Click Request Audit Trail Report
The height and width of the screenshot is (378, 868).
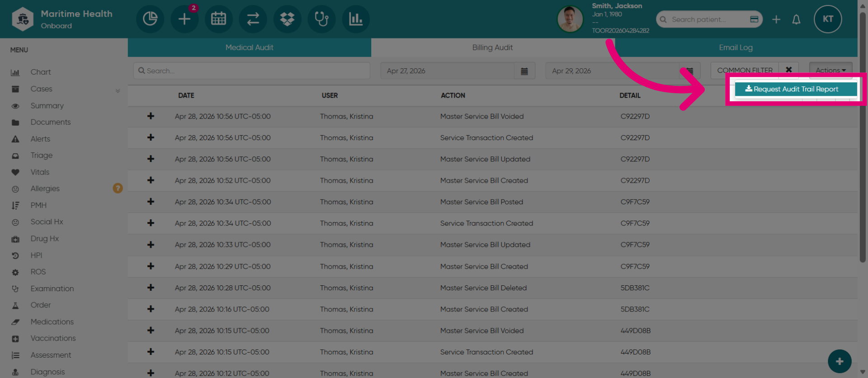(796, 89)
